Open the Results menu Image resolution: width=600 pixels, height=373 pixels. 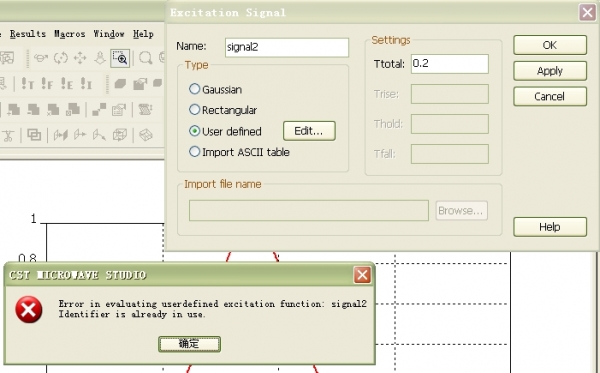(x=28, y=34)
